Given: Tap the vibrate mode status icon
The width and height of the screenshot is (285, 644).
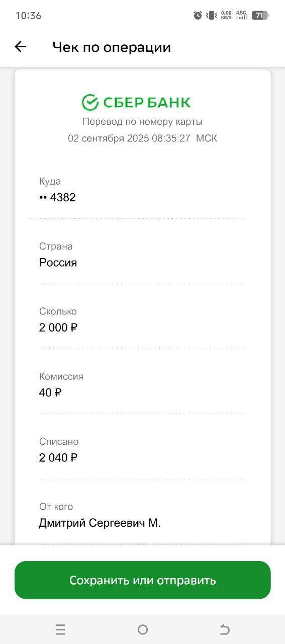Looking at the screenshot, I should 212,16.
